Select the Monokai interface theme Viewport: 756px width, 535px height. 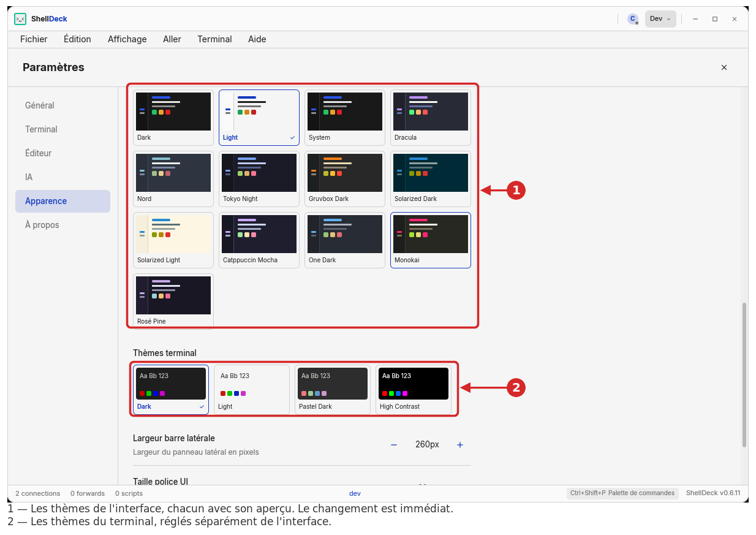tap(431, 240)
